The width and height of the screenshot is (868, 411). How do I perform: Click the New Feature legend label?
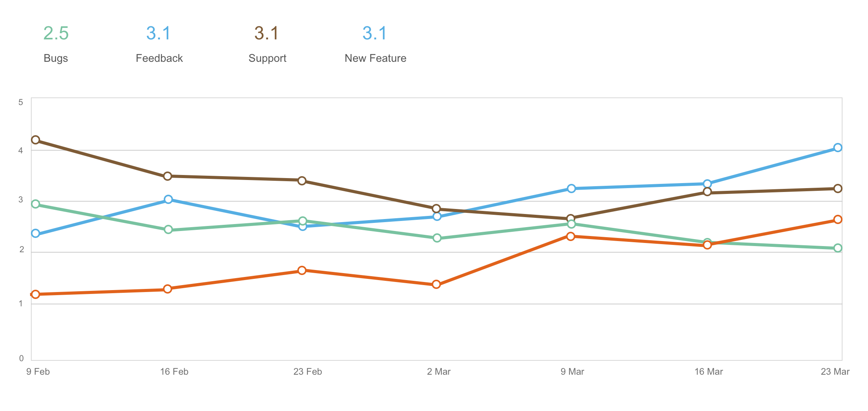375,58
